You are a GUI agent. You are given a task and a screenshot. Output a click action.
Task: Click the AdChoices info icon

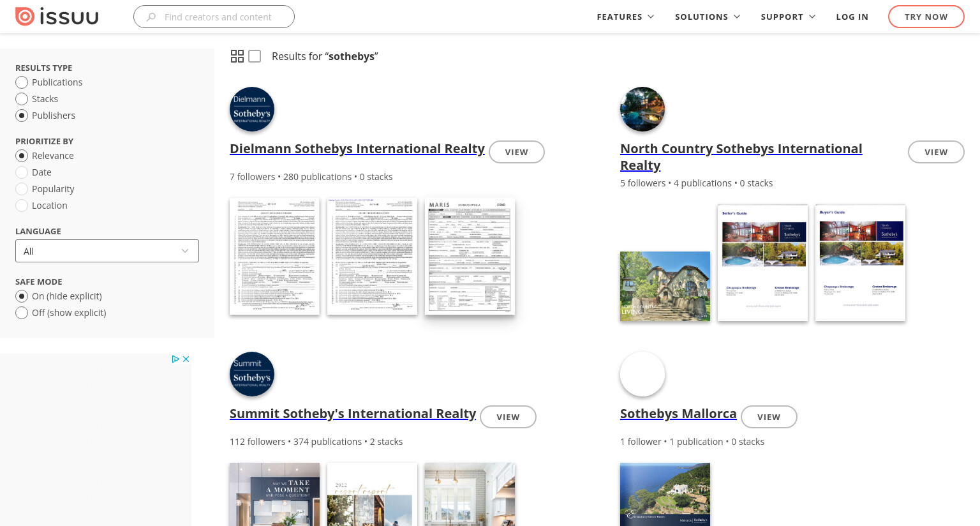[x=175, y=359]
